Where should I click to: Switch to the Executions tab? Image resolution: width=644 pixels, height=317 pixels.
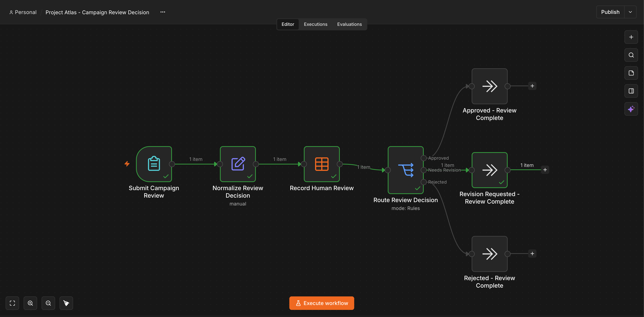coord(315,24)
